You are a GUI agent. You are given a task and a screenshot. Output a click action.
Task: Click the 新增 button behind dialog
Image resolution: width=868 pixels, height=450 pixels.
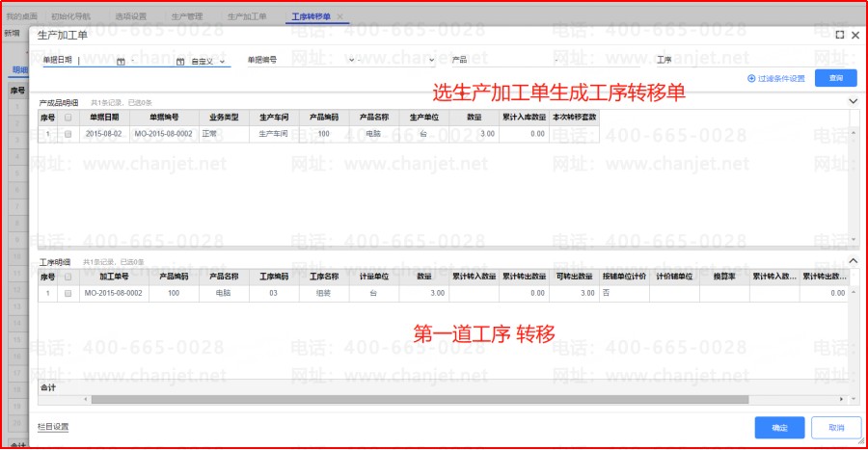point(13,33)
